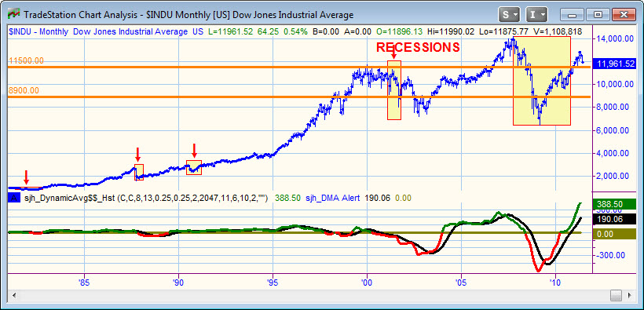Viewport: 644px width, 310px height.
Task: Click the blue A alert icon beside sjh_DynamicAvg
Action: tap(14, 198)
